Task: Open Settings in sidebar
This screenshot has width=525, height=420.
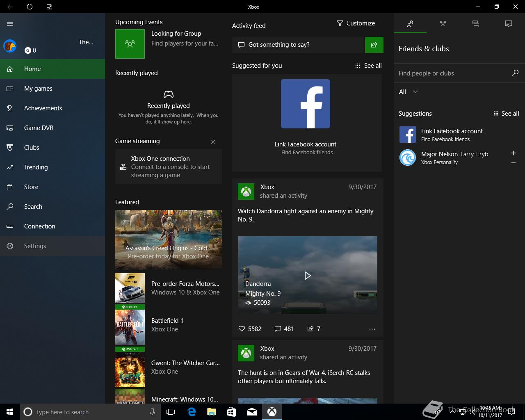Action: [x=52, y=246]
